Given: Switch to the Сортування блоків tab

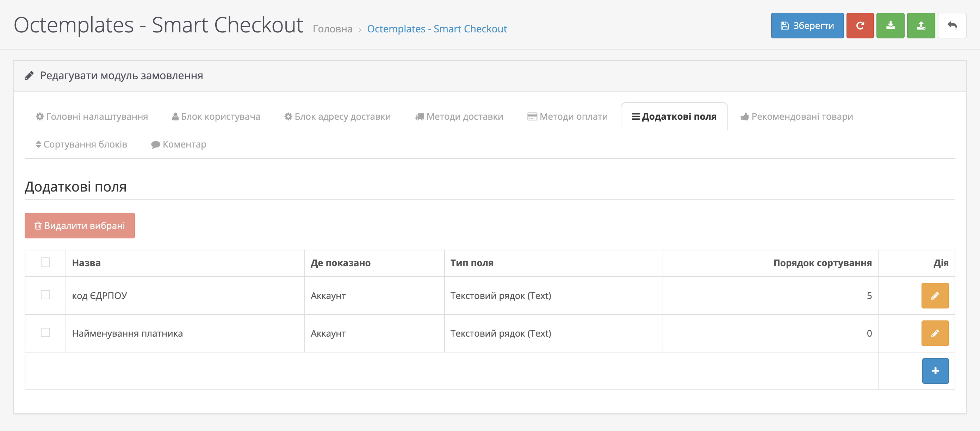Looking at the screenshot, I should pos(81,144).
